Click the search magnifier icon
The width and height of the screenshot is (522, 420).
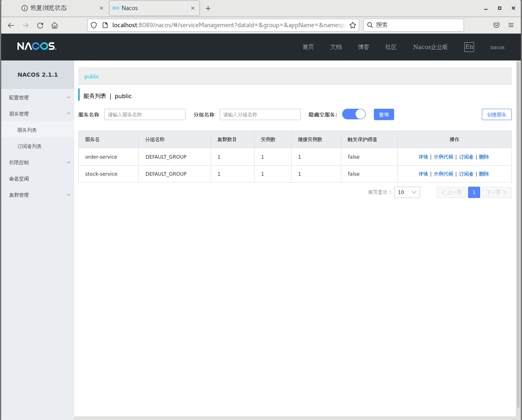pyautogui.click(x=370, y=25)
